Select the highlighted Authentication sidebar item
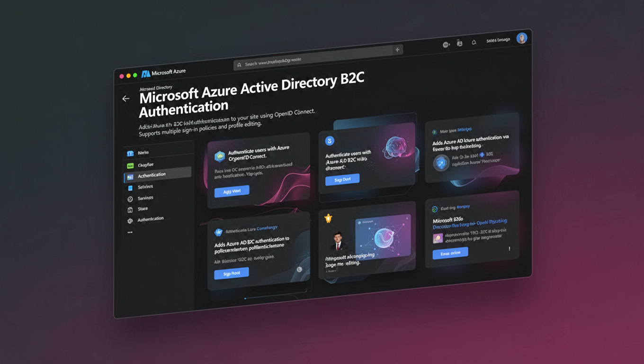 click(158, 175)
